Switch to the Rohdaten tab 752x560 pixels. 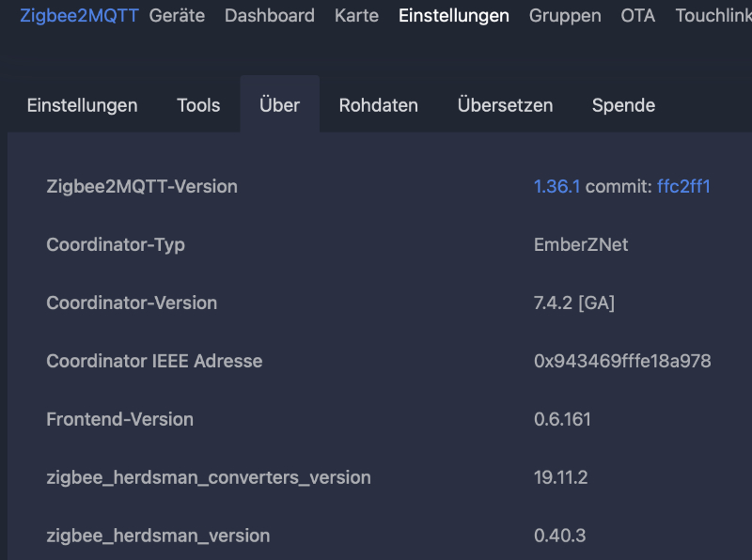click(x=379, y=105)
